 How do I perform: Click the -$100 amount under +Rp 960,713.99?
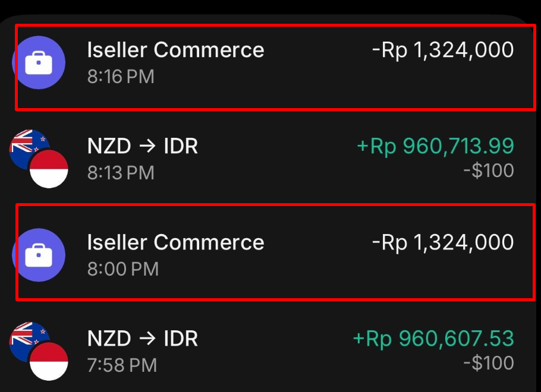[x=489, y=171]
